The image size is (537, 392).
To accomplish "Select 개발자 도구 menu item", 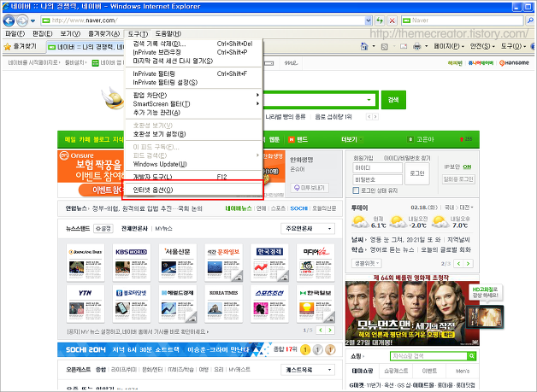I will (x=193, y=177).
